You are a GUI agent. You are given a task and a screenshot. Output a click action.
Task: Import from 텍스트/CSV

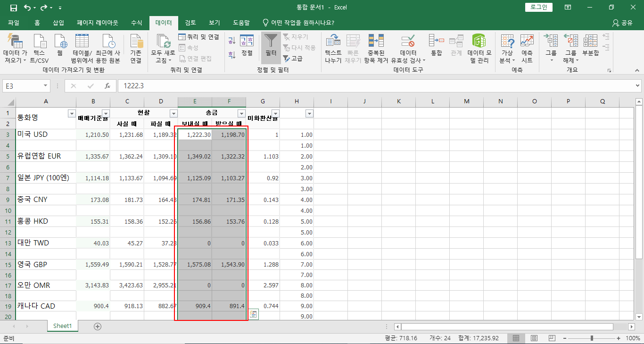click(40, 49)
